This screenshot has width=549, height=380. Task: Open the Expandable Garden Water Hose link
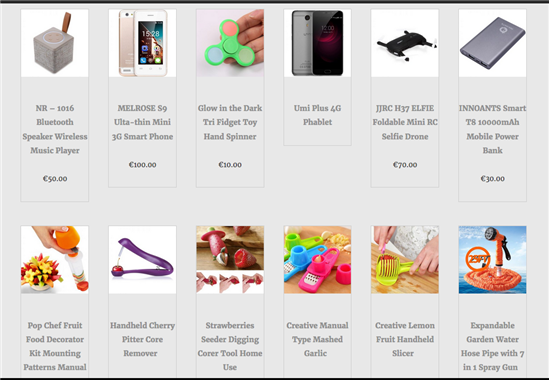tap(492, 346)
